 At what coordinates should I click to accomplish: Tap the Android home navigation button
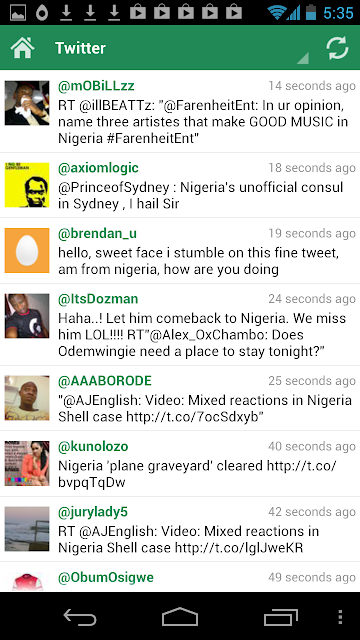pyautogui.click(x=180, y=616)
